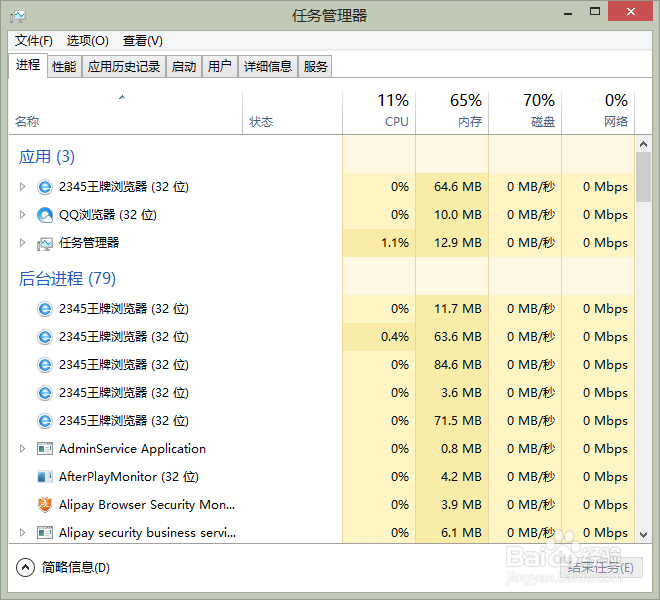The height and width of the screenshot is (600, 660).
Task: Click the scrollbar up arrow
Action: (x=643, y=144)
